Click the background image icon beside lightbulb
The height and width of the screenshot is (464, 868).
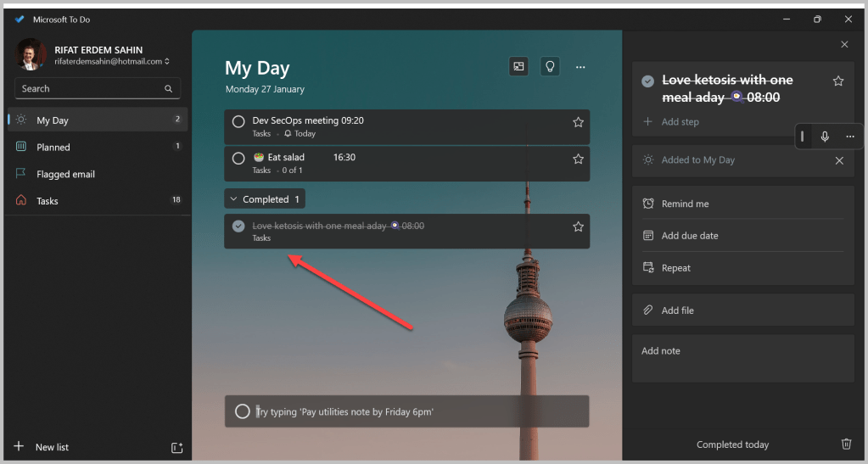(518, 66)
